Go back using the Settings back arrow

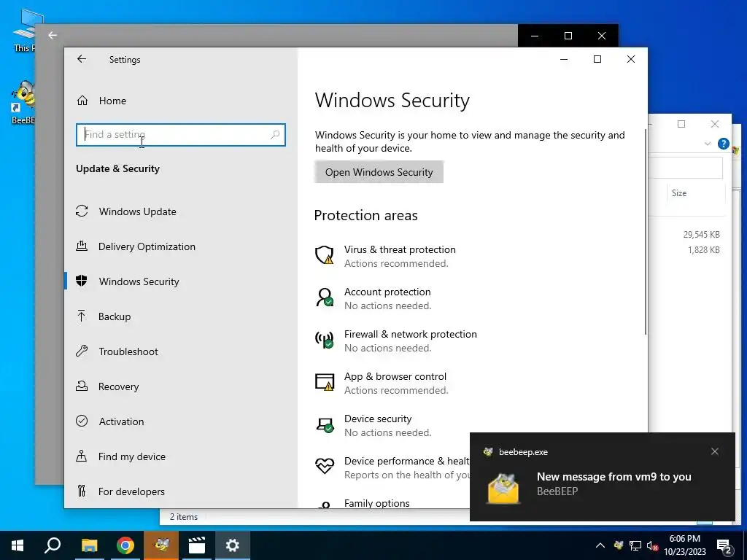click(82, 59)
